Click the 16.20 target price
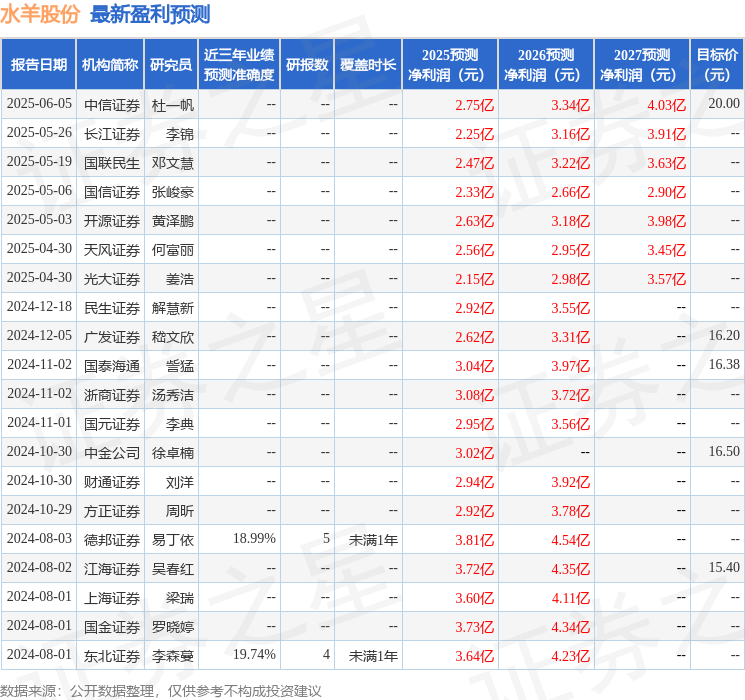The image size is (745, 700). coord(724,336)
